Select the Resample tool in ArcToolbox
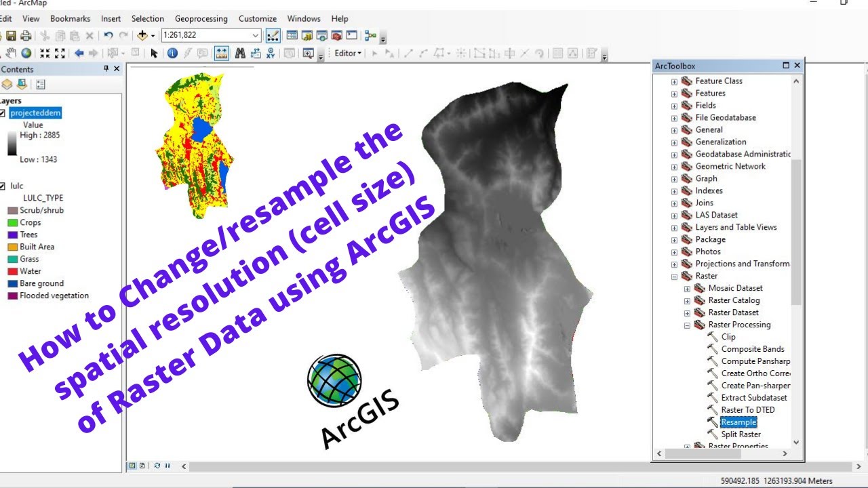Viewport: 868px width, 488px height. [738, 422]
